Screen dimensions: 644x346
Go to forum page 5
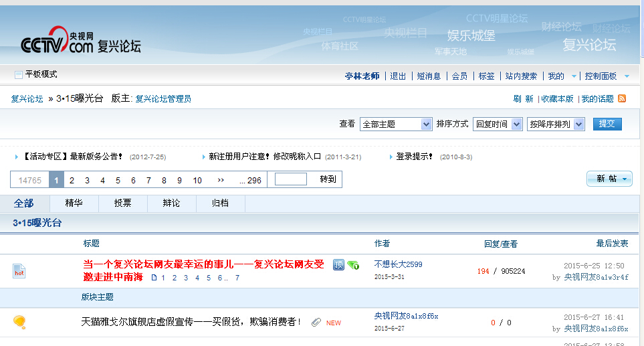[x=118, y=181]
